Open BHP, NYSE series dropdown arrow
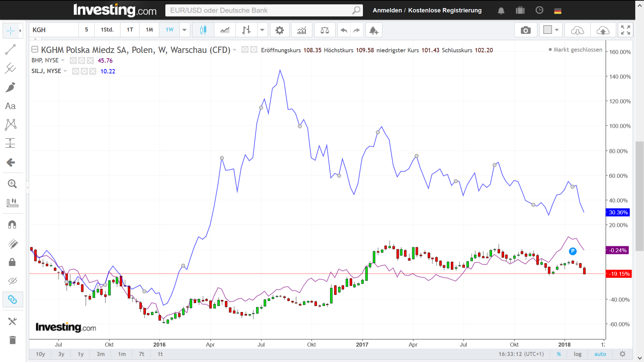 [x=63, y=60]
